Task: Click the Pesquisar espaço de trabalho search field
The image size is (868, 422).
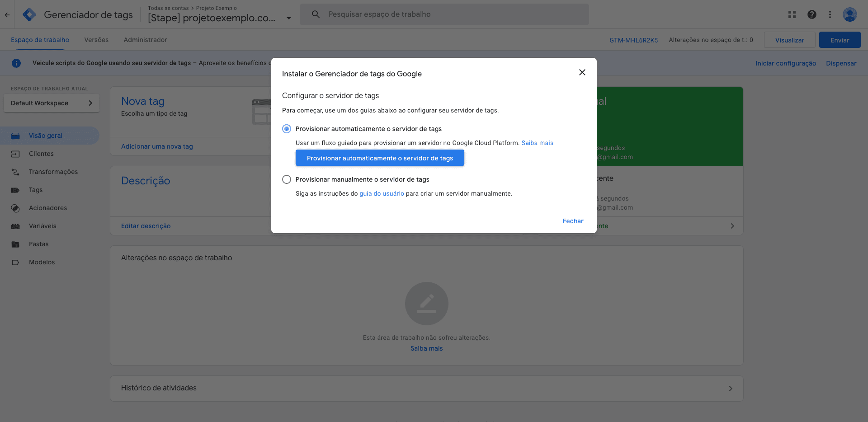Action: tap(444, 14)
